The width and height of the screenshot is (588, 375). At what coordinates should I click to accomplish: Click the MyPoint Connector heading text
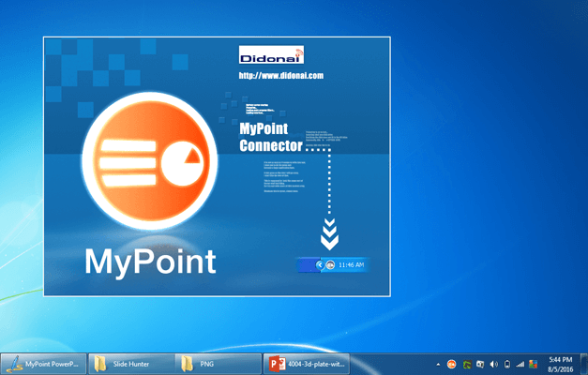coord(271,137)
